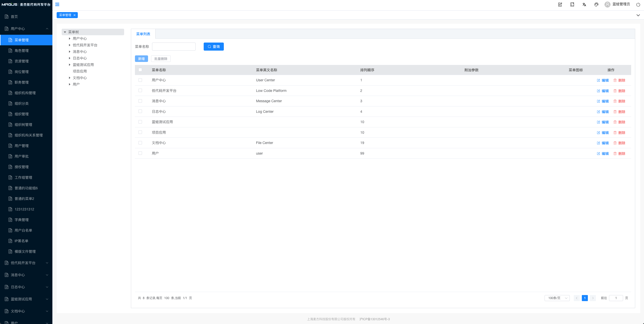Image resolution: width=644 pixels, height=324 pixels.
Task: Select page 1 in pagination
Action: coord(585,298)
